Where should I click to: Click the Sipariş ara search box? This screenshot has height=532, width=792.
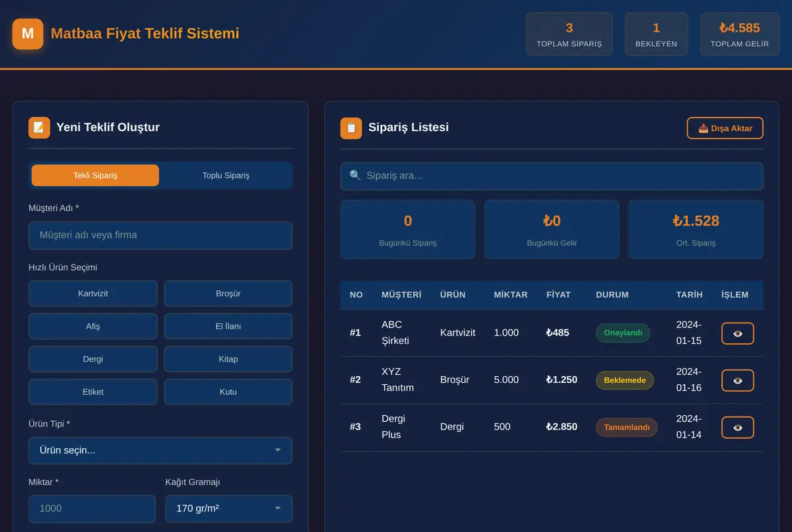click(x=552, y=176)
